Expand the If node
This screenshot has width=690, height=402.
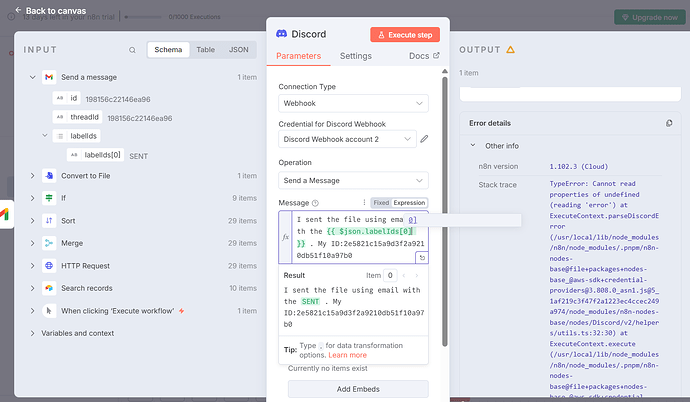pyautogui.click(x=33, y=198)
